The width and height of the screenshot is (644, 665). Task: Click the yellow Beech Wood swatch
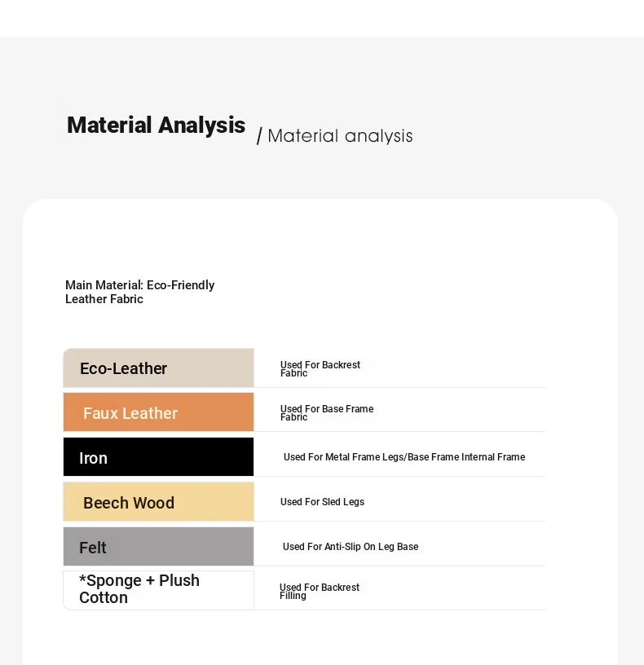158,501
